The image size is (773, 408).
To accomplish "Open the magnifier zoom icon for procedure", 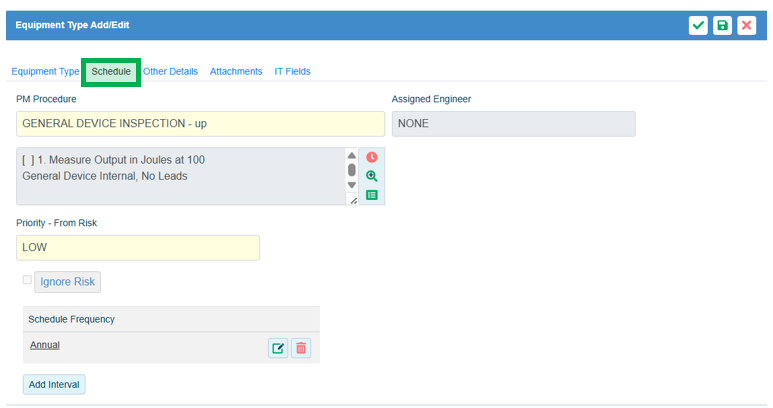I will 371,176.
